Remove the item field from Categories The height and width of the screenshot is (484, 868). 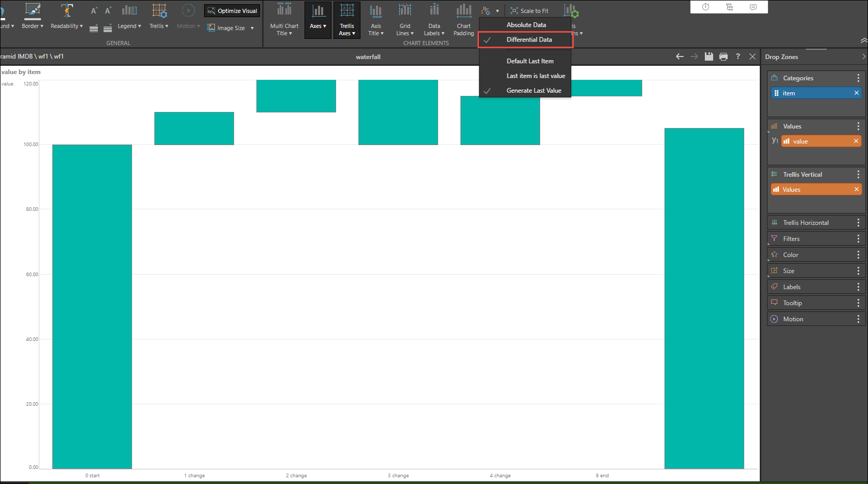857,93
